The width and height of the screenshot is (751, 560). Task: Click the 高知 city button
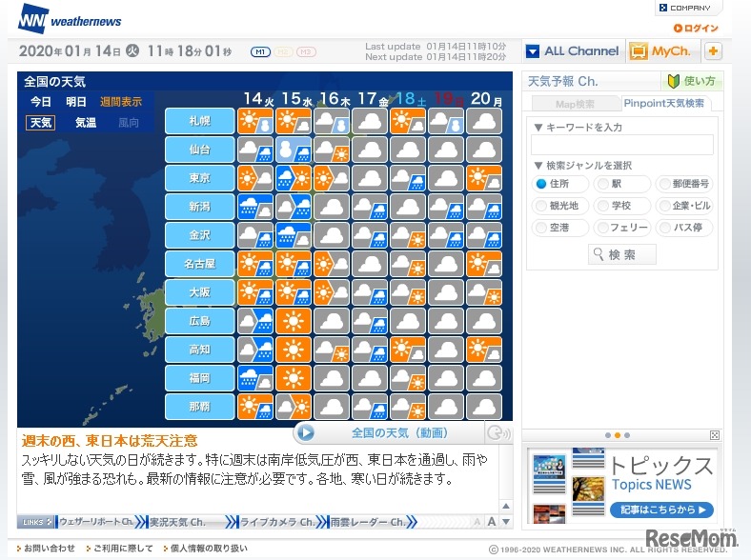pyautogui.click(x=200, y=350)
